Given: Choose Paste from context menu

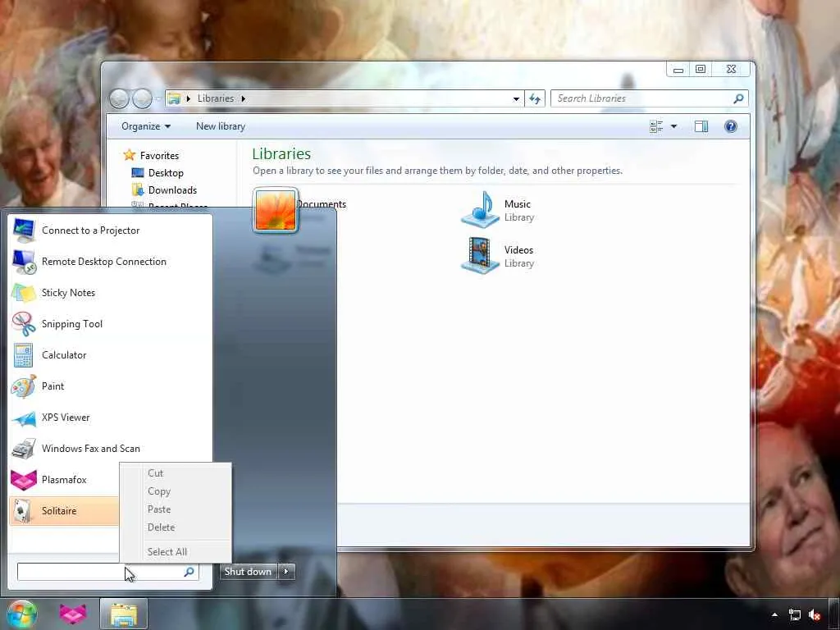Looking at the screenshot, I should coord(176,509).
